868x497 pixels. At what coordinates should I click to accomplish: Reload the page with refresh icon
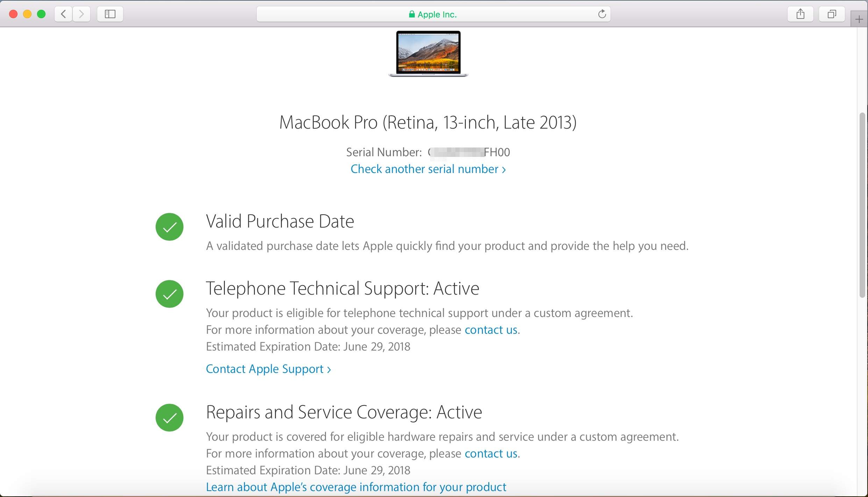click(x=602, y=14)
